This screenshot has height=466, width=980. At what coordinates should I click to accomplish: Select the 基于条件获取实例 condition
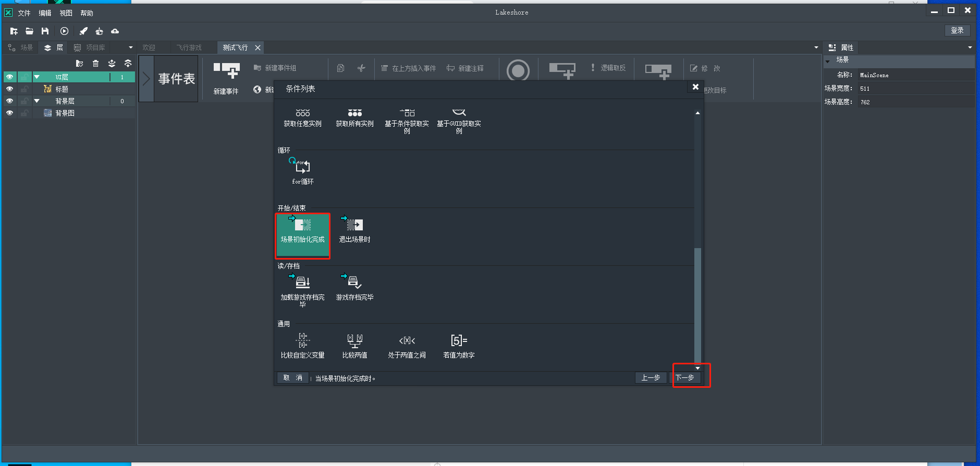[407, 121]
